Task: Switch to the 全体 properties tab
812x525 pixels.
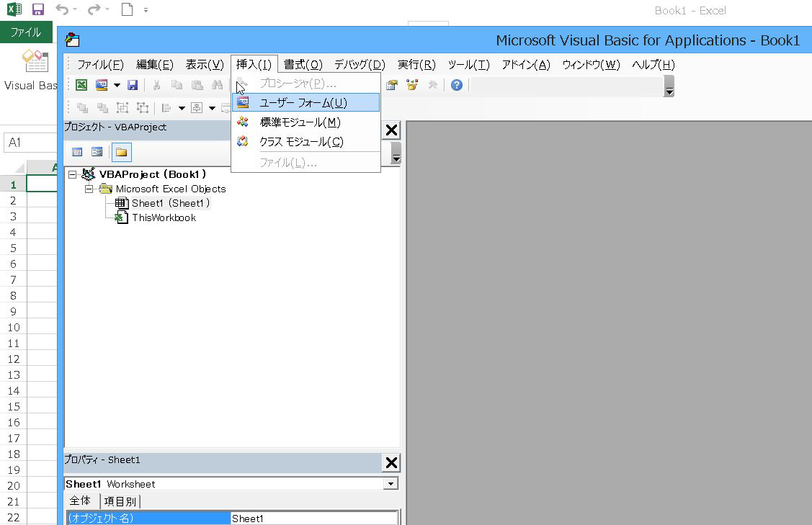Action: (x=80, y=501)
